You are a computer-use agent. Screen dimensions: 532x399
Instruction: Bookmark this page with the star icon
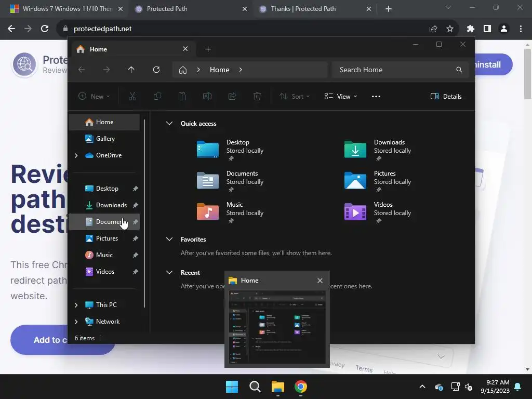[450, 29]
